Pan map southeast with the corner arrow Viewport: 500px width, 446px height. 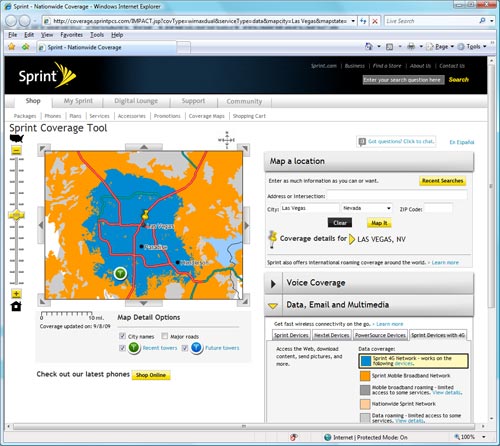244,301
